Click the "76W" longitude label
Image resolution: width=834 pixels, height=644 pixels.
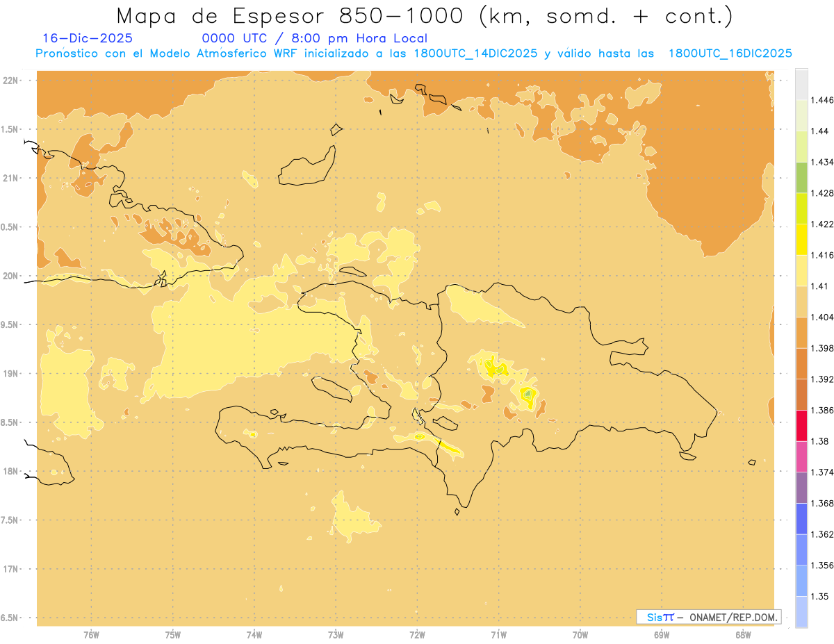click(91, 635)
